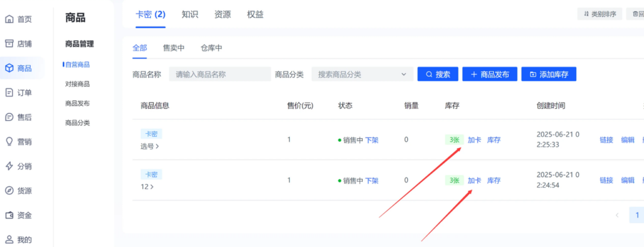
Task: Click 链接 in the 选号 row
Action: (607, 140)
